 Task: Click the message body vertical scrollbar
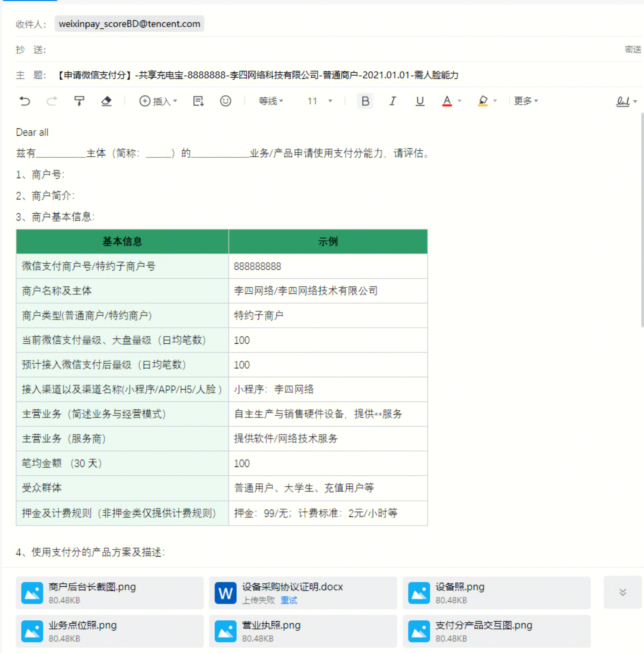pos(642,220)
